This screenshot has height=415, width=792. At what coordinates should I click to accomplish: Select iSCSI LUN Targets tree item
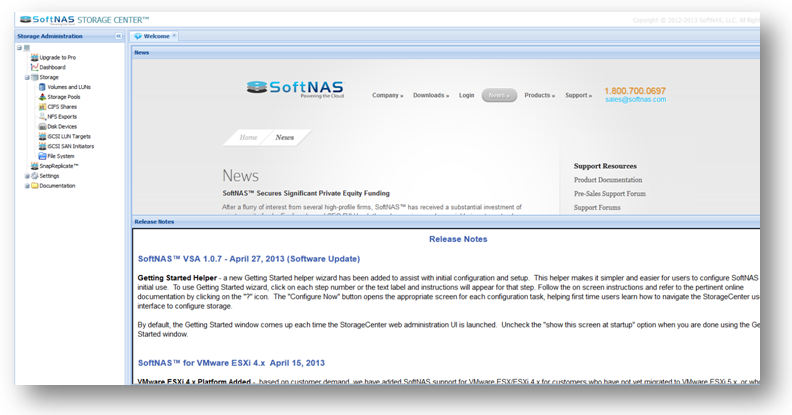pyautogui.click(x=69, y=136)
